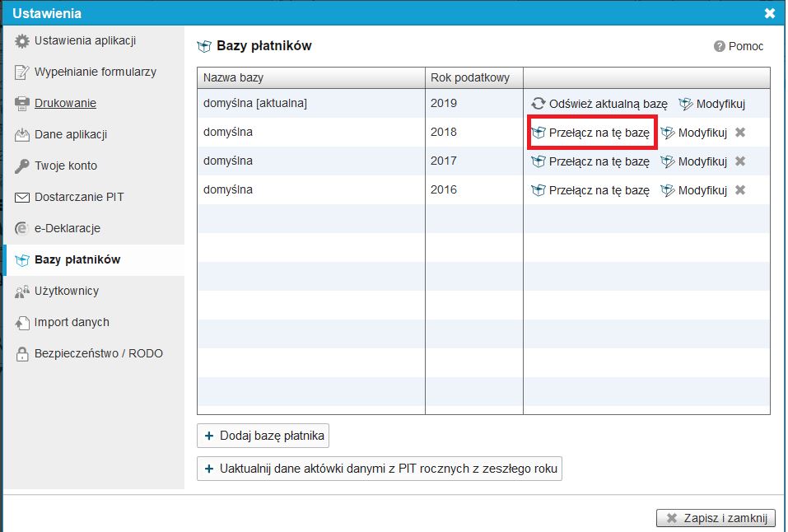Click the key icon for Twoje konto
This screenshot has width=788, height=532.
click(x=22, y=166)
